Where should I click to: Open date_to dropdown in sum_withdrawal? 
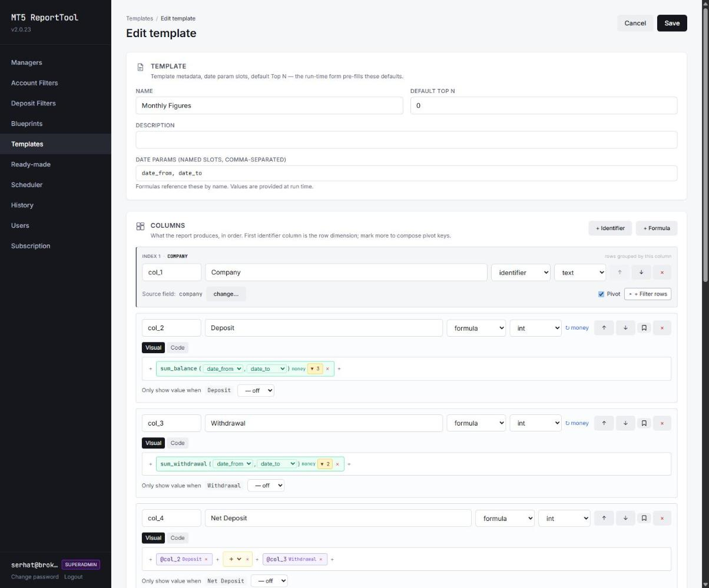click(277, 464)
